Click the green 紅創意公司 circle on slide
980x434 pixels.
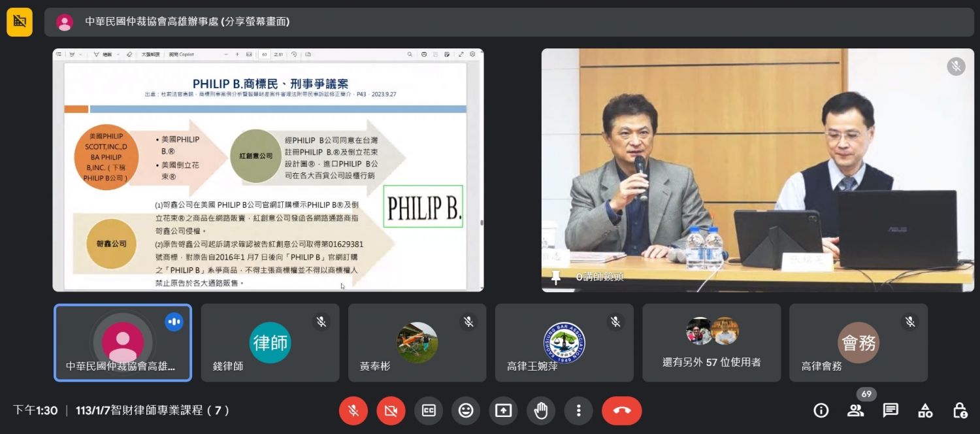point(255,156)
